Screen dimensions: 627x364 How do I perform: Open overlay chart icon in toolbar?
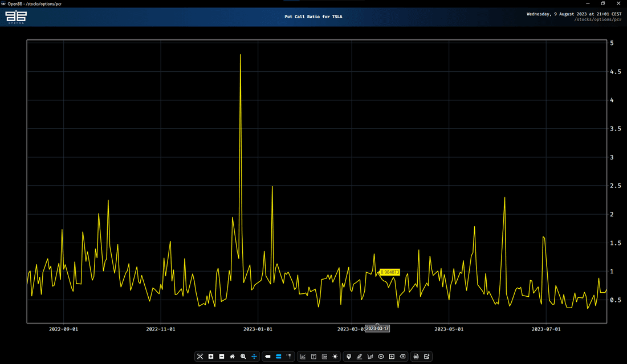303,357
